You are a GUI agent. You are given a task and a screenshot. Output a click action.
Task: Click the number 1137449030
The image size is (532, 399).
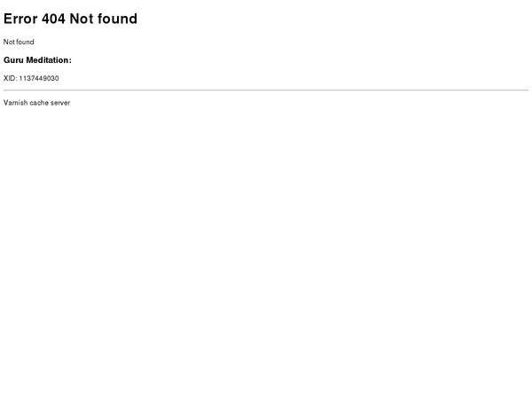[39, 78]
